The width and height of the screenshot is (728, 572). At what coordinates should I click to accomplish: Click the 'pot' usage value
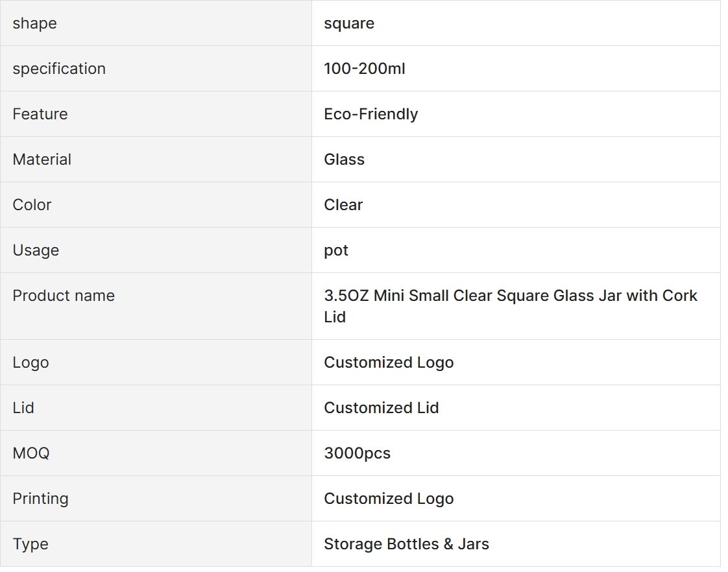336,250
